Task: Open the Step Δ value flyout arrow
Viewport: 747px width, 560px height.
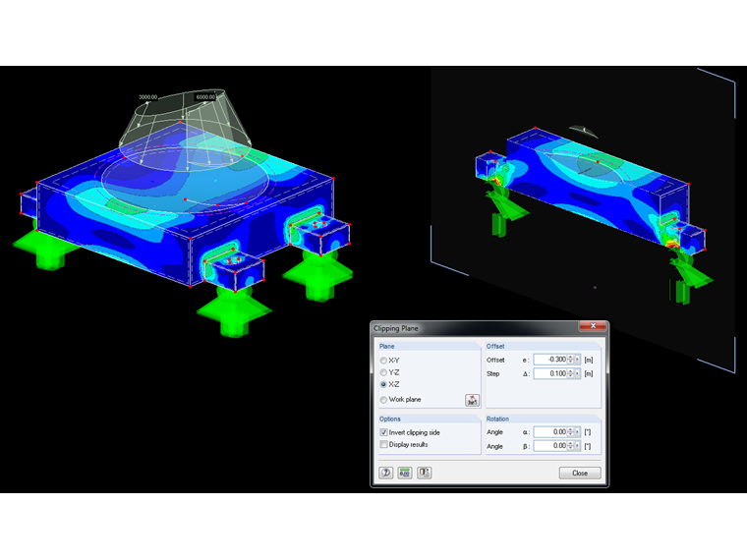Action: (x=577, y=373)
